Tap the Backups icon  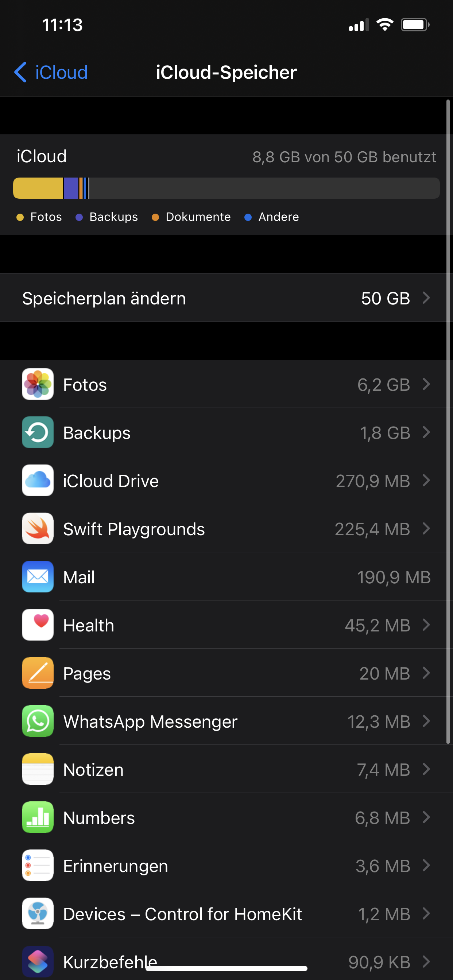[37, 432]
